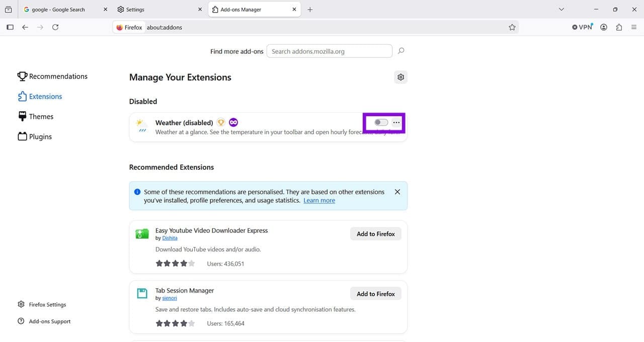Screen dimensions: 644x342
Task: Close the Add-ons Manager tab
Action: (x=293, y=10)
